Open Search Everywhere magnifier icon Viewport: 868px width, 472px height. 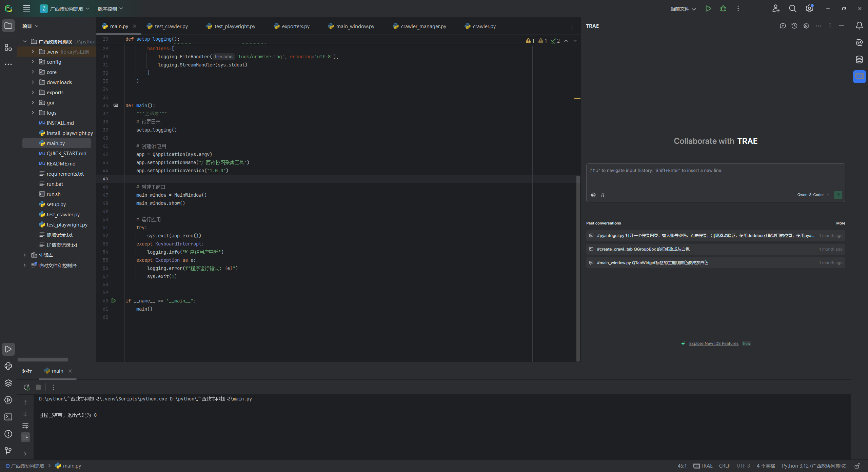(793, 8)
